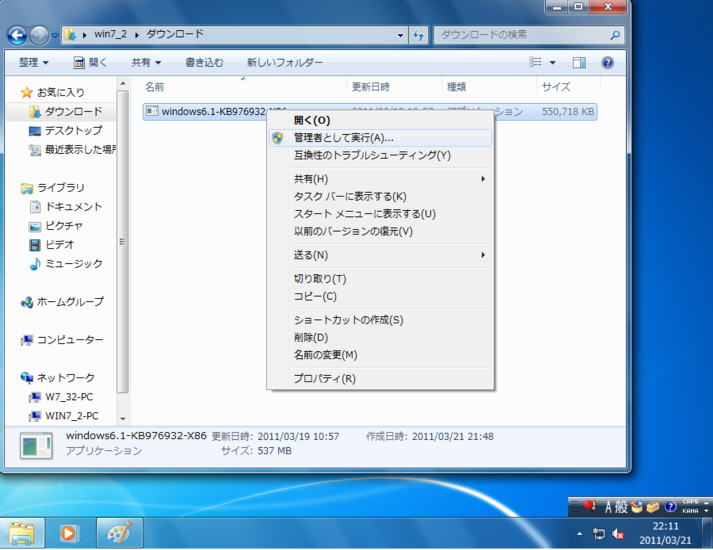Expand the 送る(N) submenu
The height and width of the screenshot is (550, 713).
(x=380, y=255)
